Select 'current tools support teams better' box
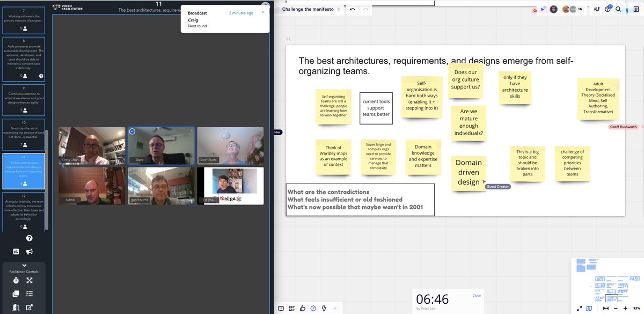 click(376, 108)
